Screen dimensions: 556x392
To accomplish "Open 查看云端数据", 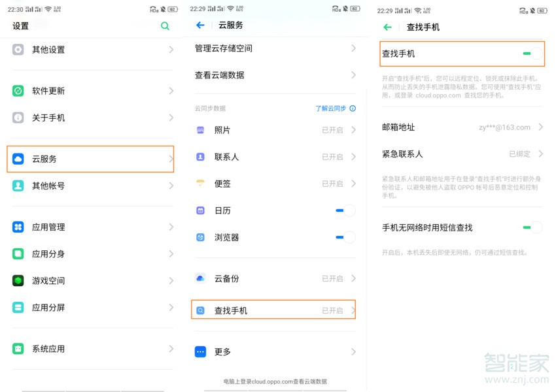I will point(273,76).
